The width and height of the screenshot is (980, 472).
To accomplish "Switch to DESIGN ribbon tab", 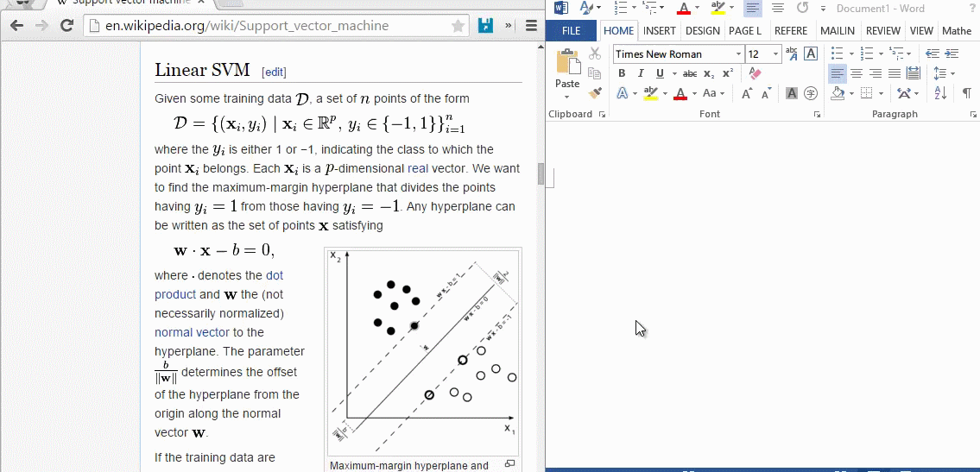I will (703, 30).
